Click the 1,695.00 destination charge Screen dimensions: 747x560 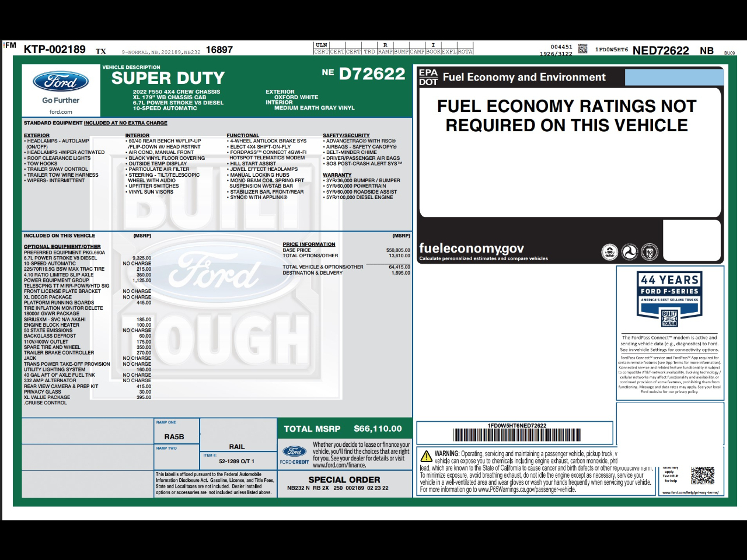click(402, 273)
